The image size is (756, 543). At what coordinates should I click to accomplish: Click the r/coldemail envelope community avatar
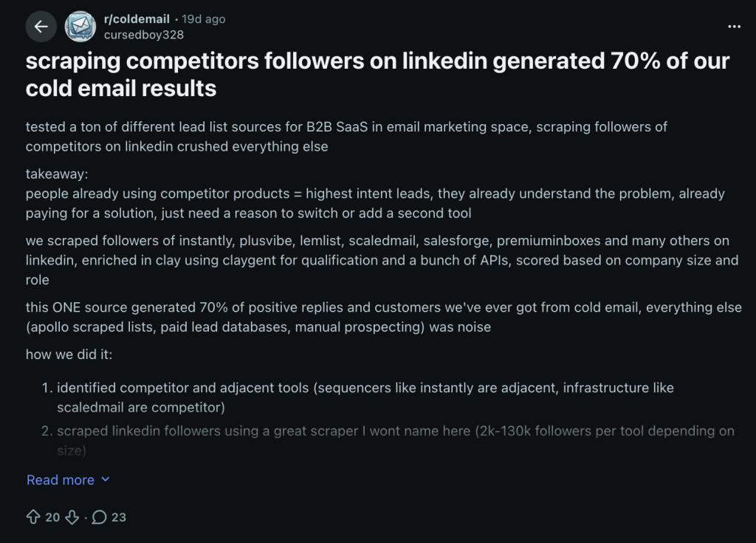[80, 26]
